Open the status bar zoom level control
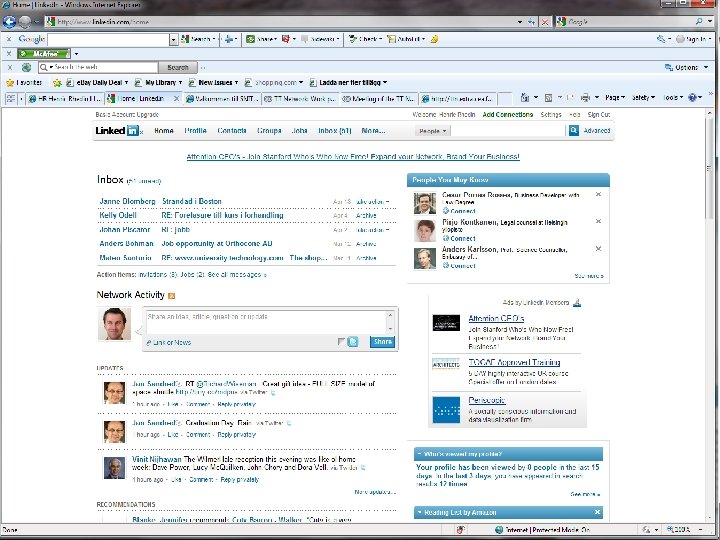 point(684,529)
